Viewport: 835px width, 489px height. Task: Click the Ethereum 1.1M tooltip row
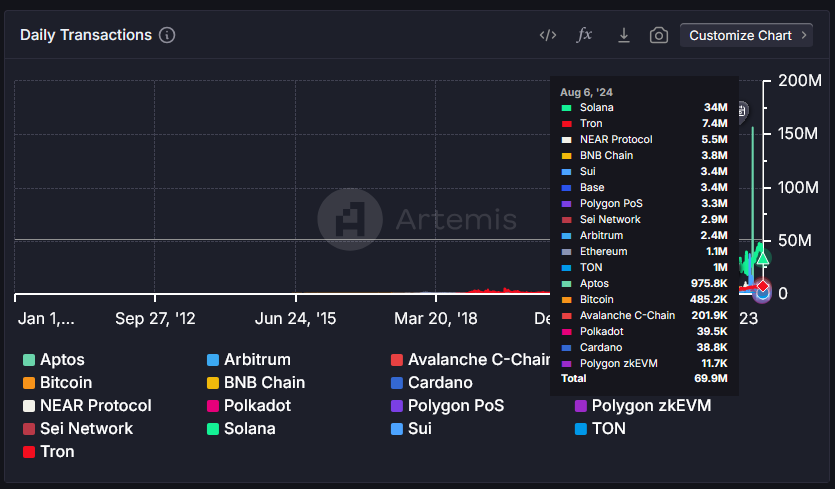[644, 251]
